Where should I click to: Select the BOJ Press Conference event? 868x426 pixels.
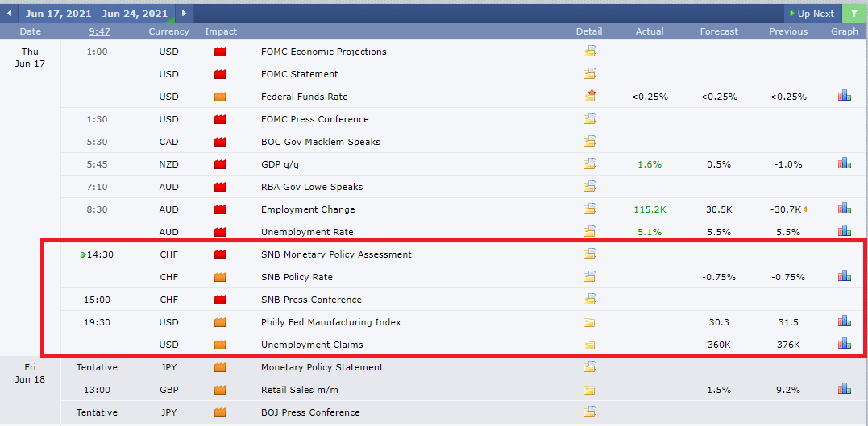pos(310,412)
